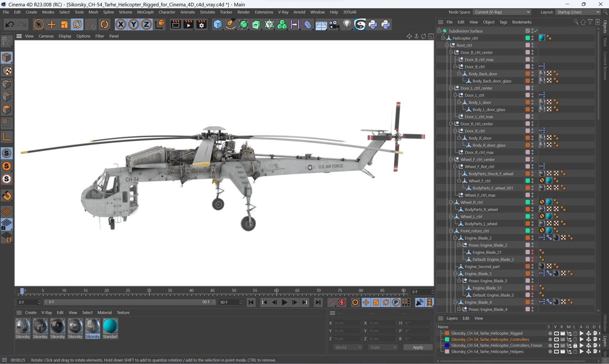Collapse Engine_Blade_2 tree node
Viewport: 609px width, 364px height.
point(455,238)
